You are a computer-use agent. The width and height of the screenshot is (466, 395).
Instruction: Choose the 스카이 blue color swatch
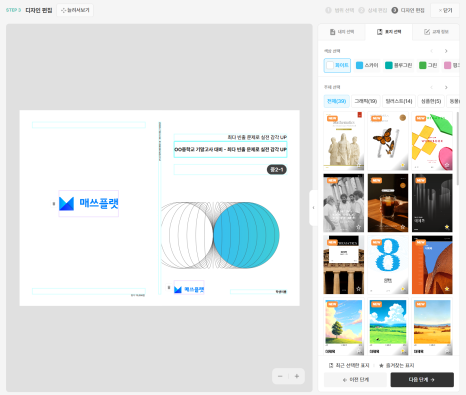[x=367, y=65]
